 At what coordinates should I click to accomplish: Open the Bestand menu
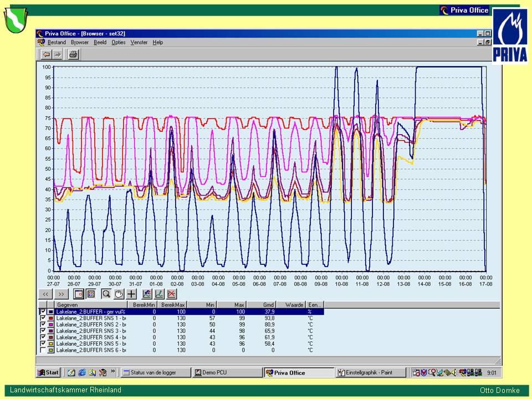click(x=56, y=42)
